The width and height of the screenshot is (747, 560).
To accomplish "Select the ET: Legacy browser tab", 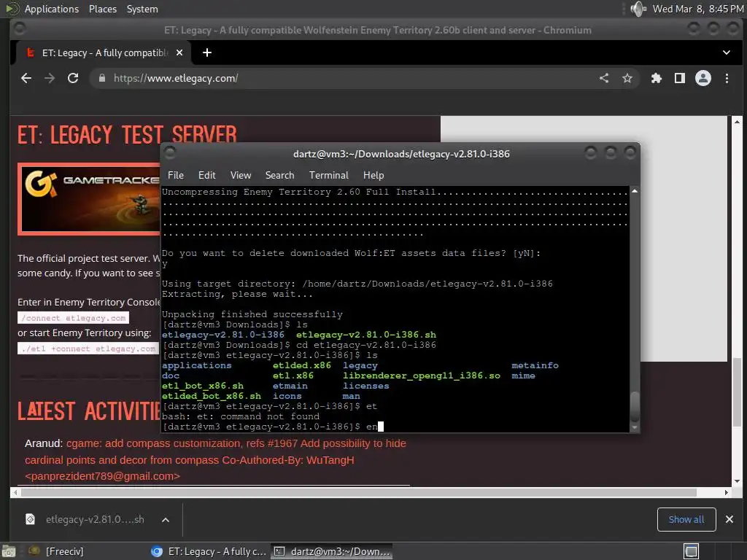I will (x=104, y=52).
